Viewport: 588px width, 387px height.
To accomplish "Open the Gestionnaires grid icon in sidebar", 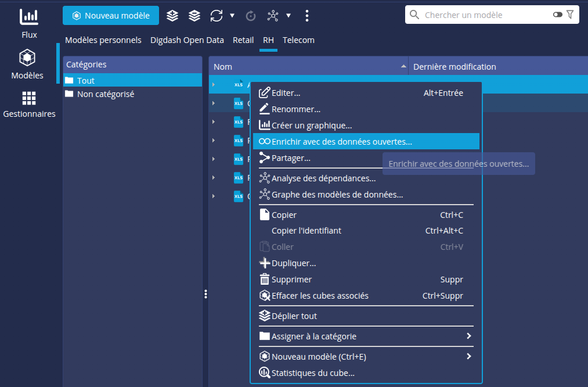I will (x=28, y=104).
